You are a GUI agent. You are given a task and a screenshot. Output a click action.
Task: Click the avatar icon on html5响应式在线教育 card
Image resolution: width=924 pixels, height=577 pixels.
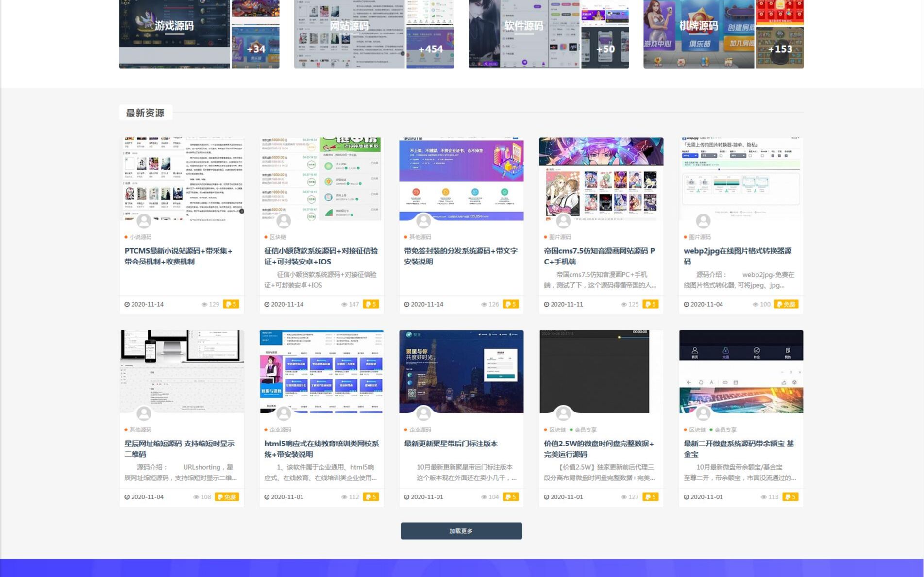[x=284, y=413]
